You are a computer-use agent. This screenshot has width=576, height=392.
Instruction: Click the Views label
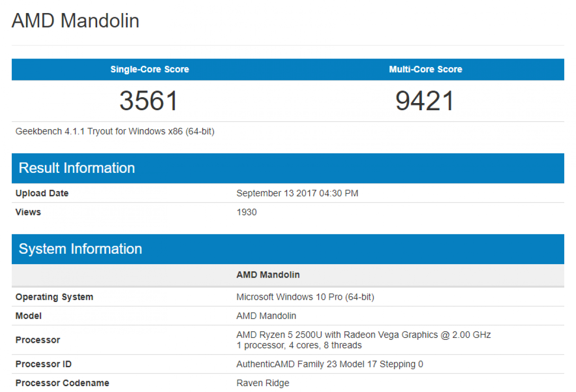coord(28,212)
